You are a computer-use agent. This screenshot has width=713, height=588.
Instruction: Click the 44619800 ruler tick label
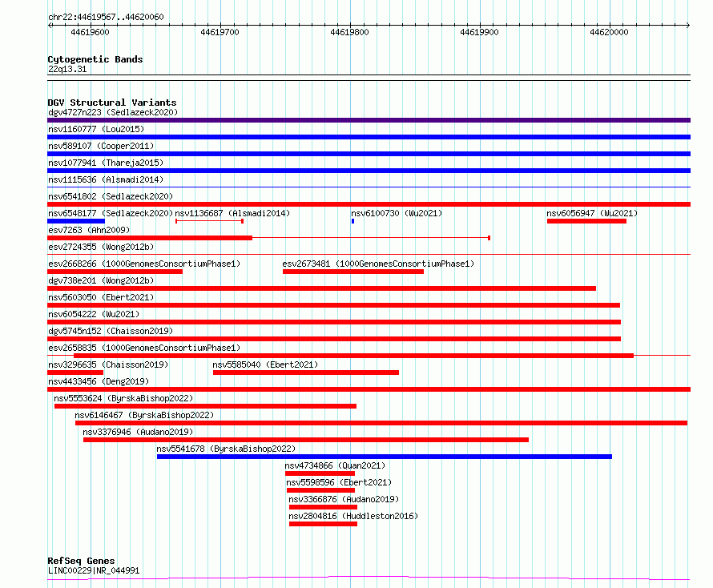pos(349,32)
